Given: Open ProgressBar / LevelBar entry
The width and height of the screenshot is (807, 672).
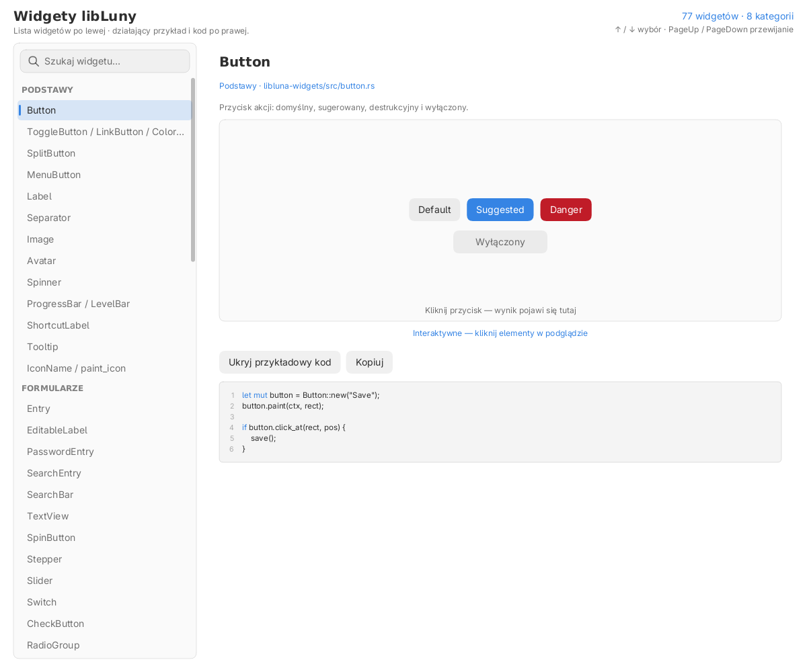Looking at the screenshot, I should tap(104, 304).
